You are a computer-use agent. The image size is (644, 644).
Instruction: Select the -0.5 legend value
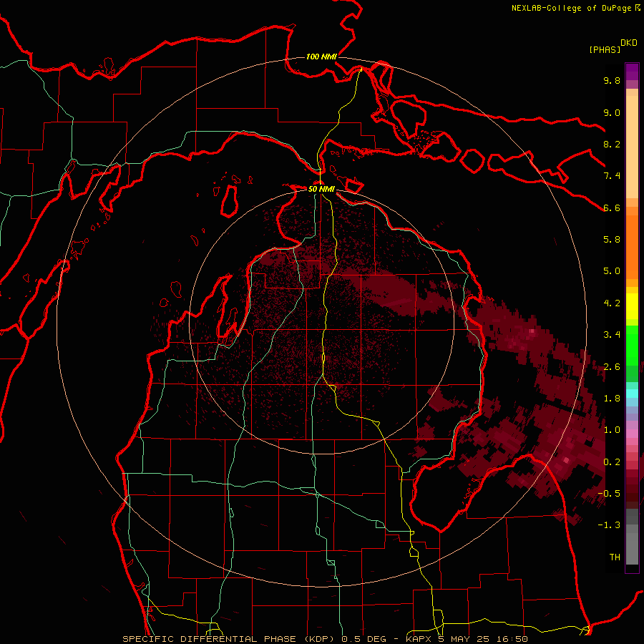pos(609,494)
